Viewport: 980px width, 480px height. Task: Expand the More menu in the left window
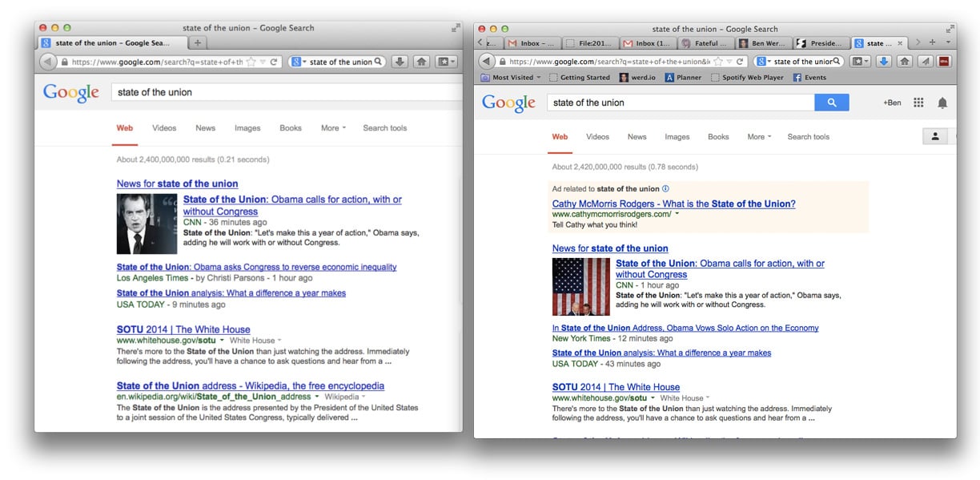[x=334, y=128]
